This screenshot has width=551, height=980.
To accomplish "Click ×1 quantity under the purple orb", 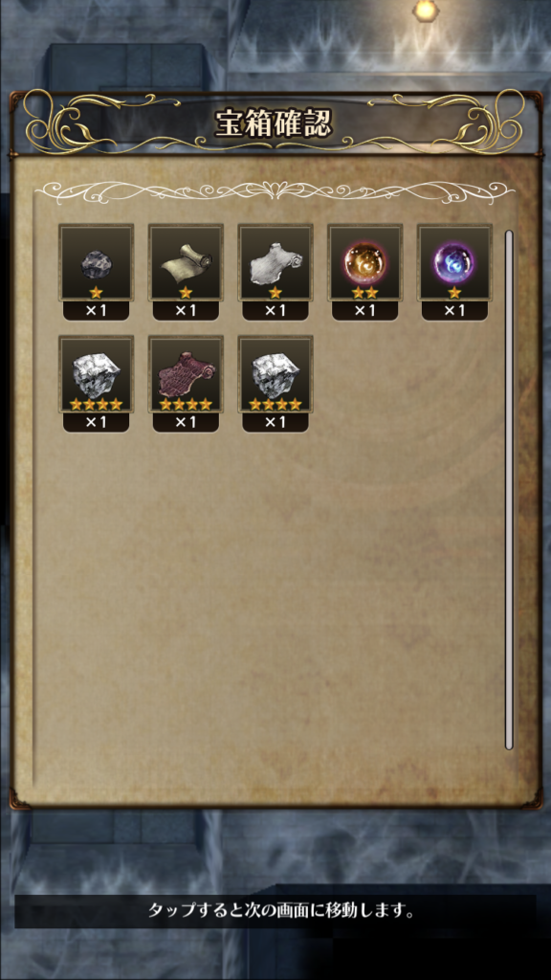I will point(454,311).
